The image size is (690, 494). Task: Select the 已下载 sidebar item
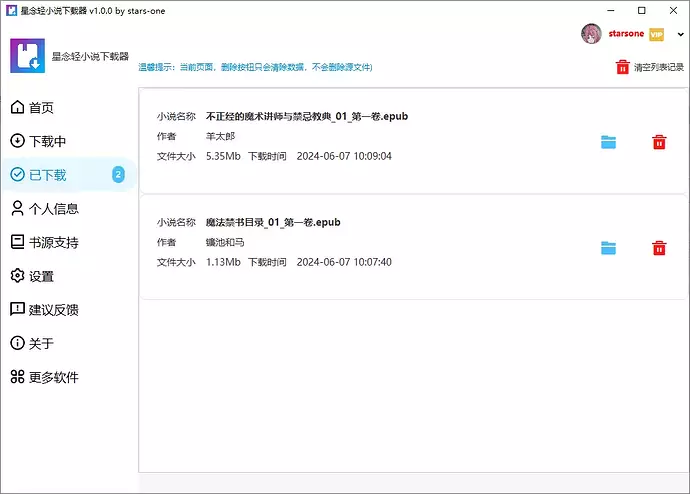tap(47, 175)
